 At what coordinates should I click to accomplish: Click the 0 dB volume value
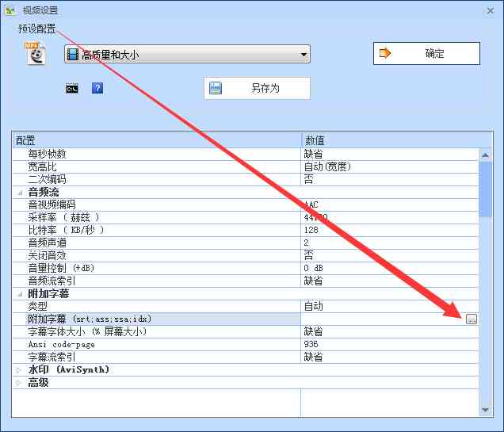(x=390, y=269)
